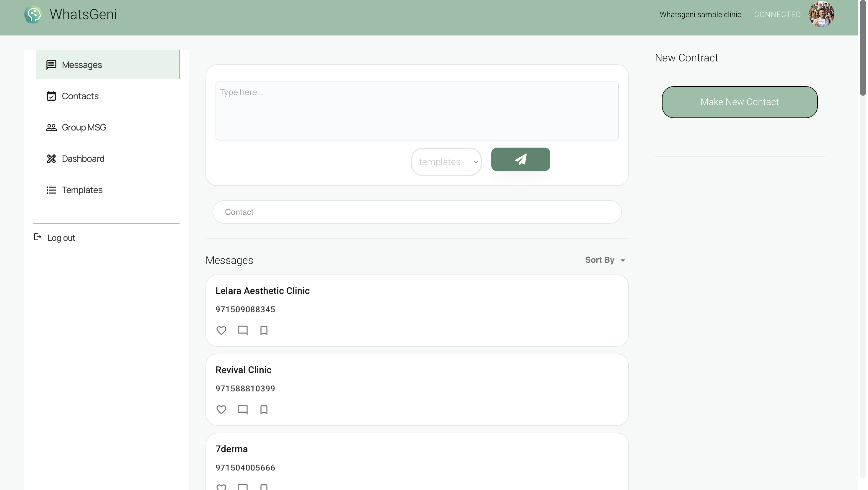Screen dimensions: 868x490
Task: Open the profile avatar picture
Action: 821,14
